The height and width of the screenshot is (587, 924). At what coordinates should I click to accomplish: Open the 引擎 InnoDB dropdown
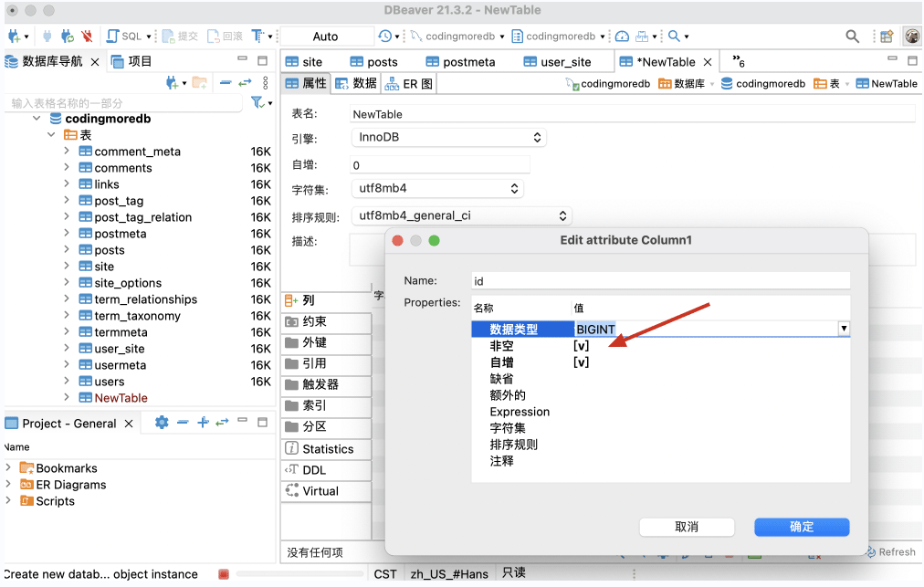(x=448, y=138)
